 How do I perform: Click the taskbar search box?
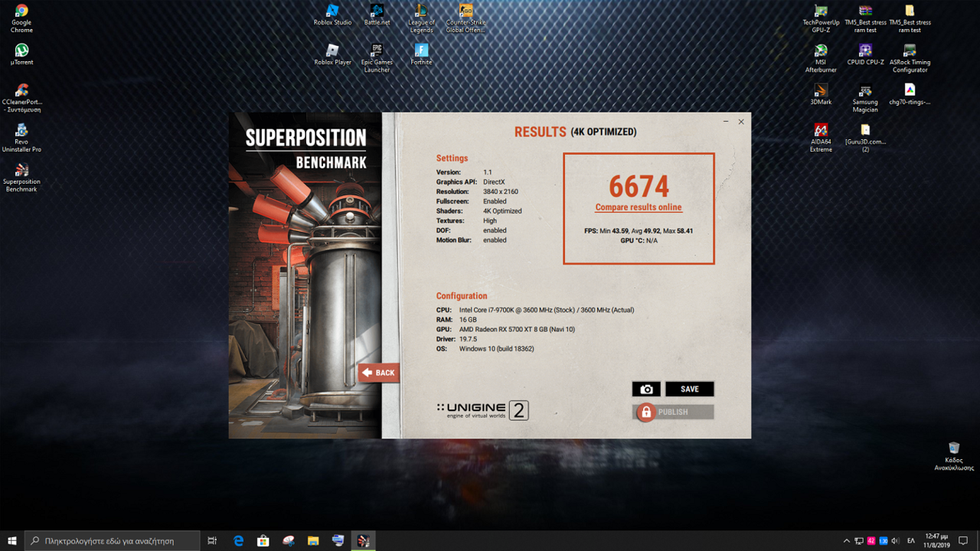[112, 540]
